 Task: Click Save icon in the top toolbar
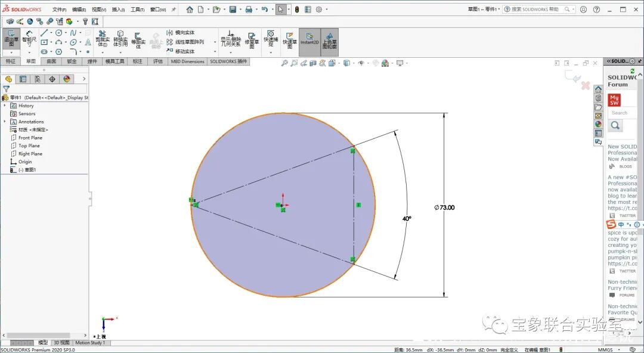pyautogui.click(x=233, y=10)
